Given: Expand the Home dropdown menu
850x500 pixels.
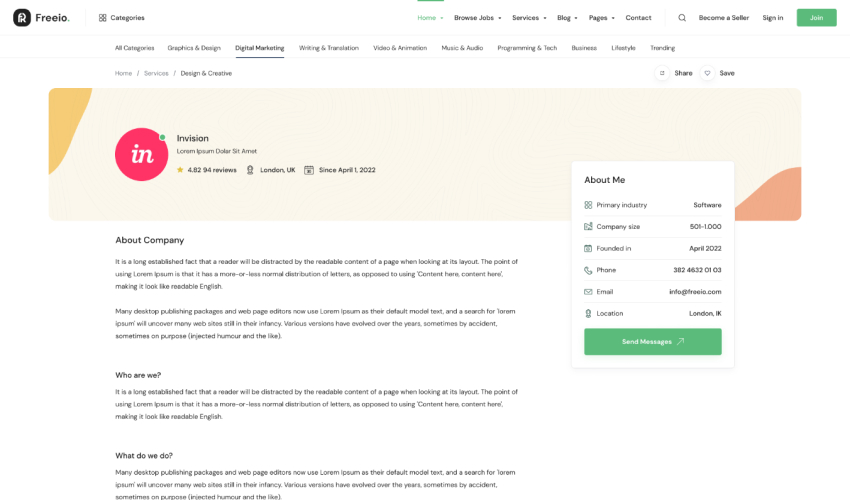Looking at the screenshot, I should pyautogui.click(x=430, y=17).
